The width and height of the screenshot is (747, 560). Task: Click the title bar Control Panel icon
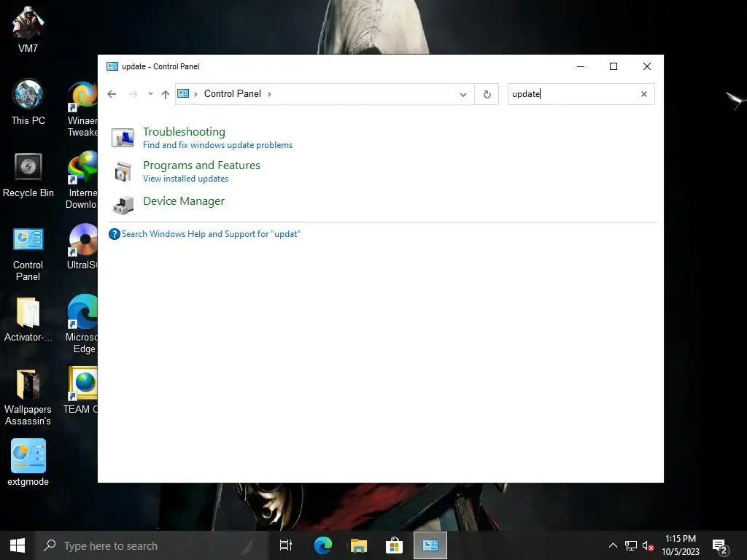point(112,66)
